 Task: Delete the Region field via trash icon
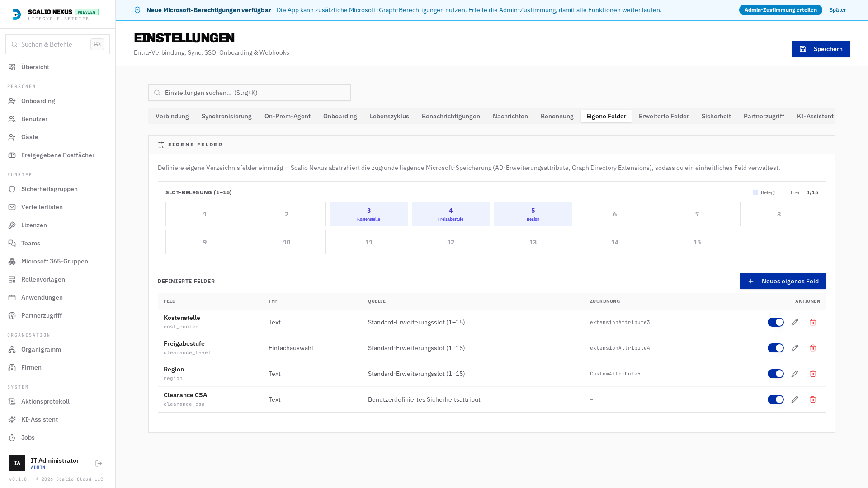[813, 374]
